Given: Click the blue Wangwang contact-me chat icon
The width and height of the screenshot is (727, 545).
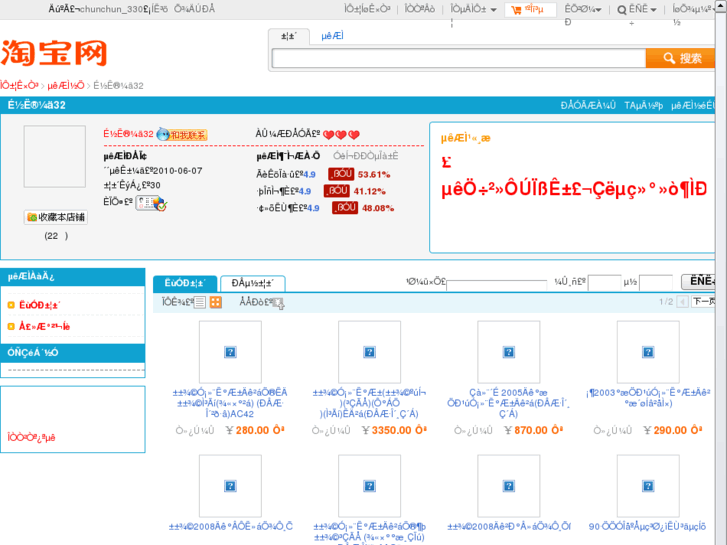Looking at the screenshot, I should (x=182, y=135).
